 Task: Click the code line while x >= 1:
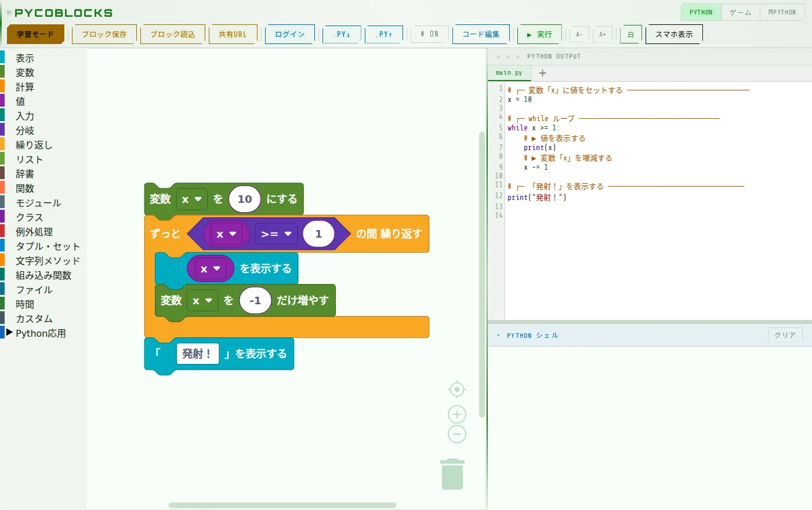point(534,128)
